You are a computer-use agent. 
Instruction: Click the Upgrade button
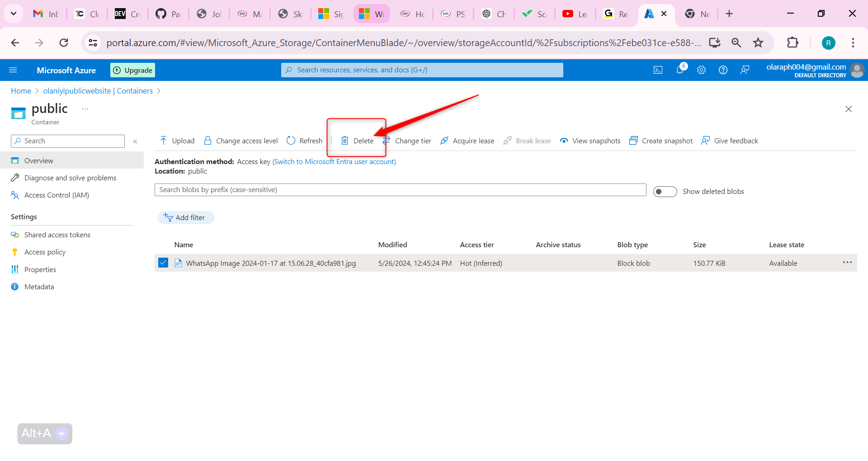(133, 70)
